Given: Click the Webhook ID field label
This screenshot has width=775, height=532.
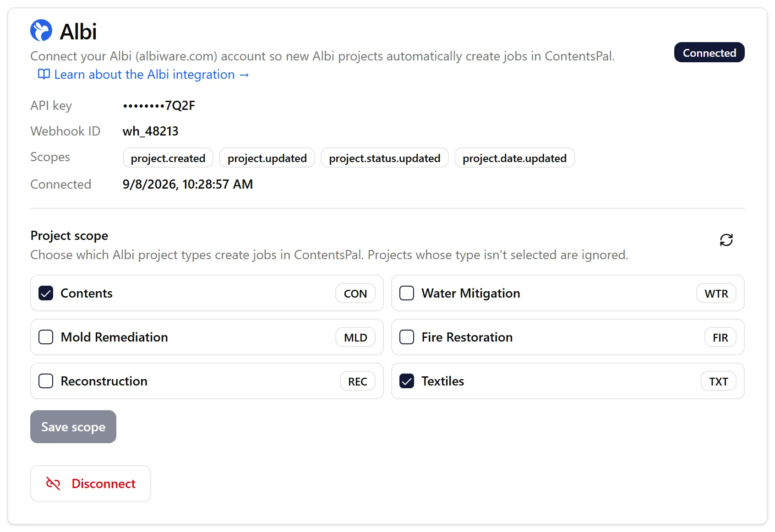Looking at the screenshot, I should point(65,131).
